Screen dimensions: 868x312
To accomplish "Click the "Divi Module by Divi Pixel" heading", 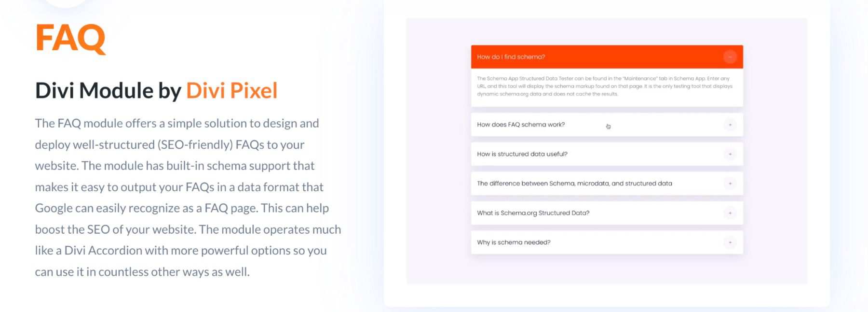I will click(156, 90).
